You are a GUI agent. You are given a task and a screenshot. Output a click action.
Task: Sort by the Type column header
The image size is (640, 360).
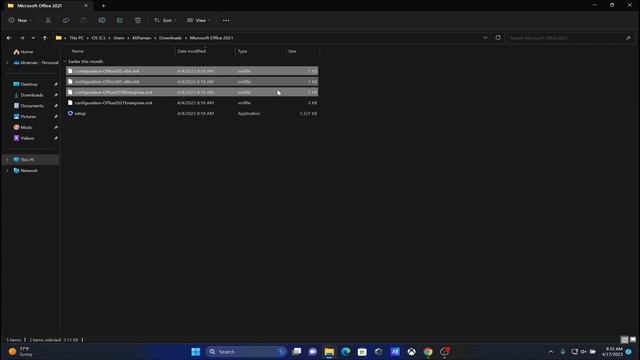(x=242, y=51)
